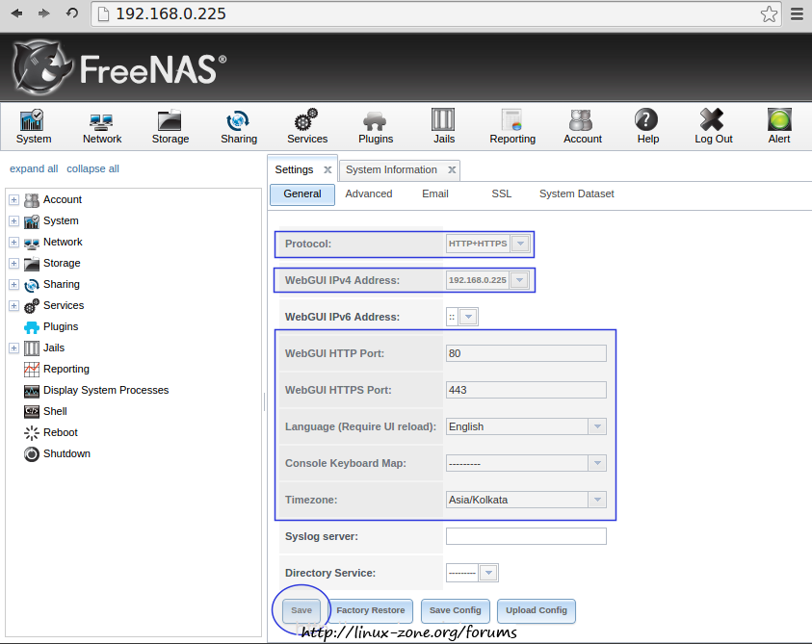This screenshot has height=644, width=812.
Task: Click the Save button
Action: click(x=301, y=610)
